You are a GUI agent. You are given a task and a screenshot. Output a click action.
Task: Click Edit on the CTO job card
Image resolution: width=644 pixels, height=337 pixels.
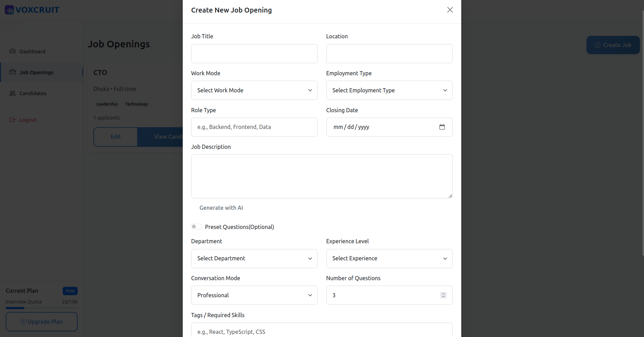(x=116, y=137)
